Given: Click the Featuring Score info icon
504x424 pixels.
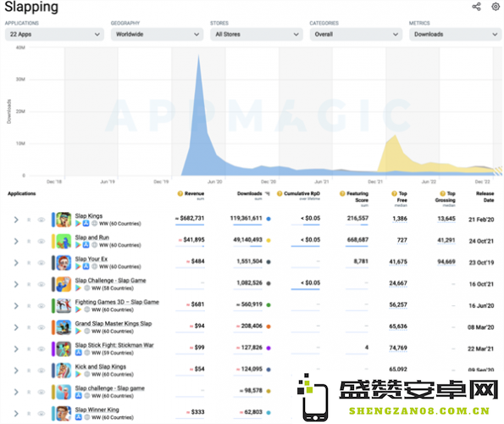Looking at the screenshot, I should tap(342, 193).
